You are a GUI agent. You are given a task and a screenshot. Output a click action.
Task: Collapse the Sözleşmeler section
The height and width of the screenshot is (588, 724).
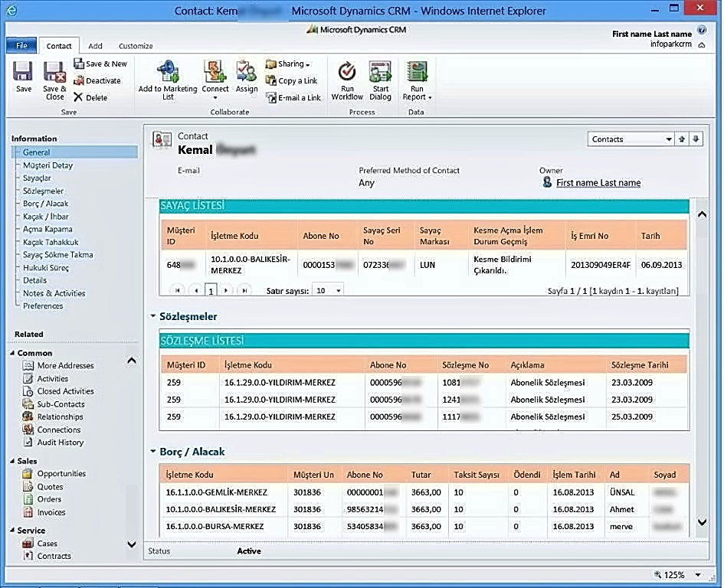click(x=152, y=316)
